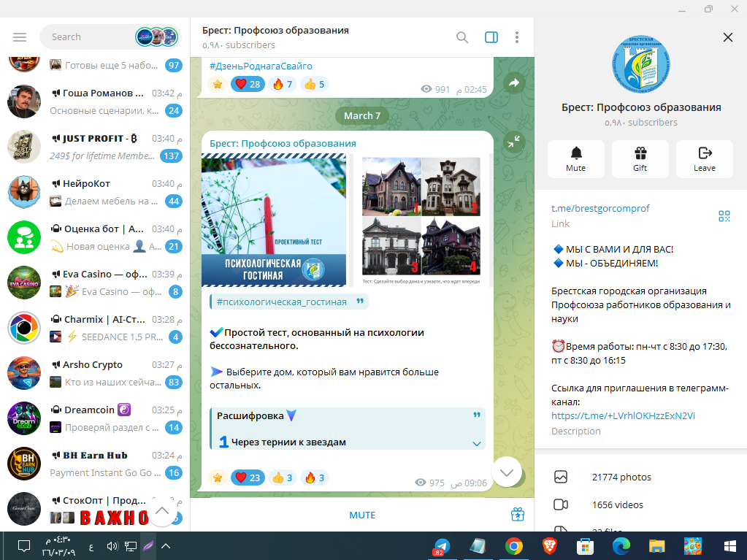This screenshot has height=560, width=747.
Task: Click Брест: Профсоюз образования chat header title
Action: pos(275,31)
